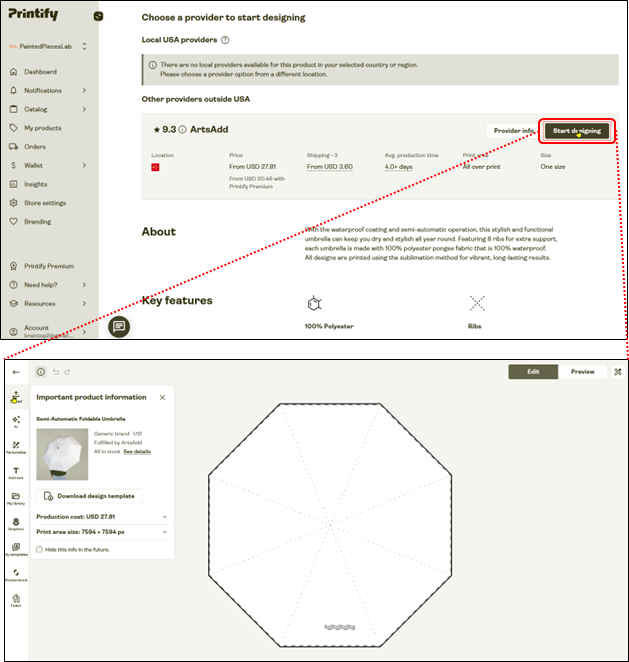The height and width of the screenshot is (662, 629).
Task: Open Insights in the sidebar
Action: click(x=35, y=184)
